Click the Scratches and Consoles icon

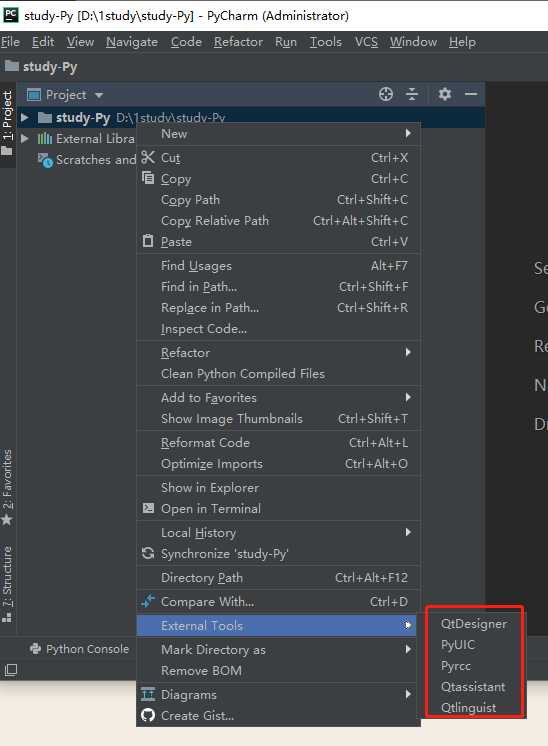click(x=45, y=160)
